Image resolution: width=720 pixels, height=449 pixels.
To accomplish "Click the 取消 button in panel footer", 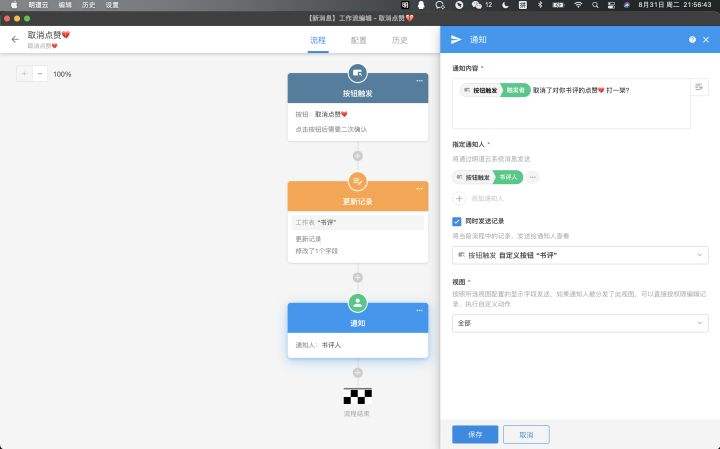I will 526,434.
